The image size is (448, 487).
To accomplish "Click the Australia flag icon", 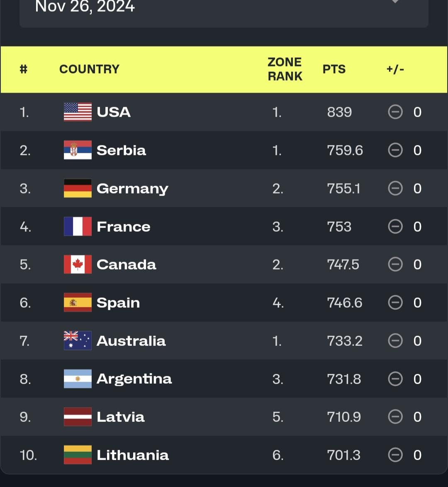I will point(78,341).
